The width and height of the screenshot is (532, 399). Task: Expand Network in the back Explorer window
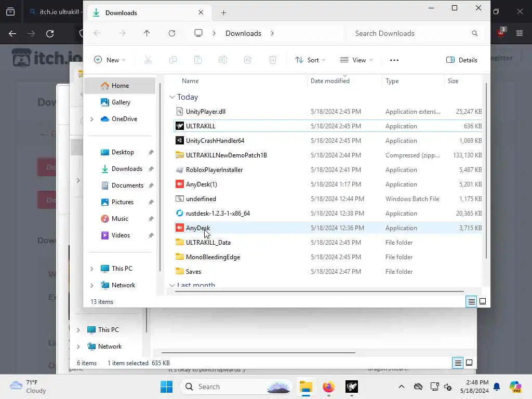click(78, 347)
